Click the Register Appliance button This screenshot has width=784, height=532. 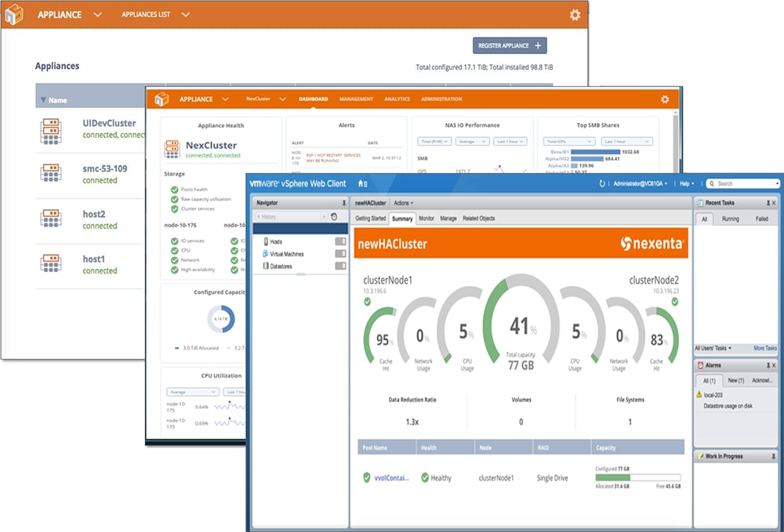(510, 45)
